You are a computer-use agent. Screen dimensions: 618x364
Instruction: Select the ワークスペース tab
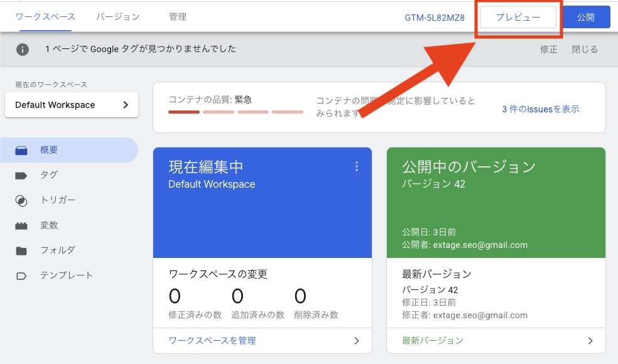[45, 17]
